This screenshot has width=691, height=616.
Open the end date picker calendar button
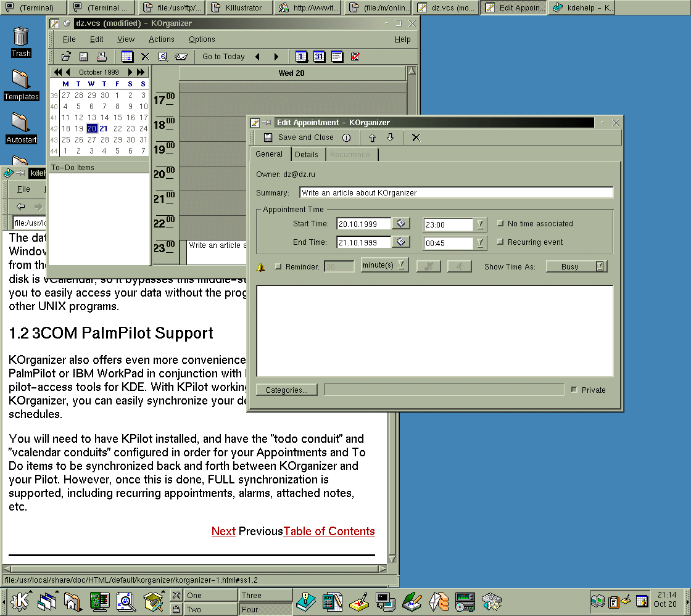click(400, 242)
